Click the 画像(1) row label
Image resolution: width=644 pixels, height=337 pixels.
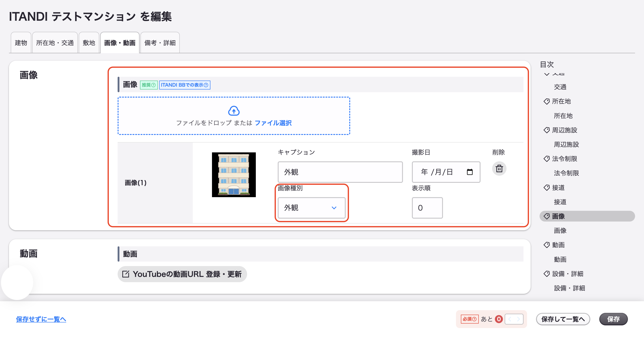click(136, 183)
